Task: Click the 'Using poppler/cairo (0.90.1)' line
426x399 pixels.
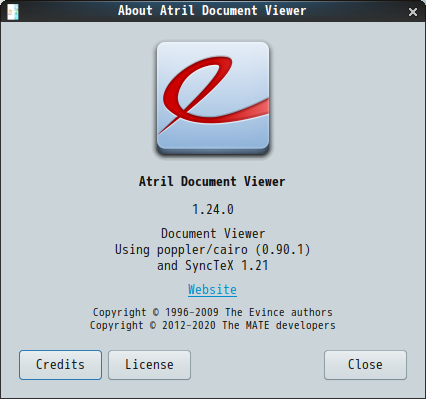Action: point(213,250)
